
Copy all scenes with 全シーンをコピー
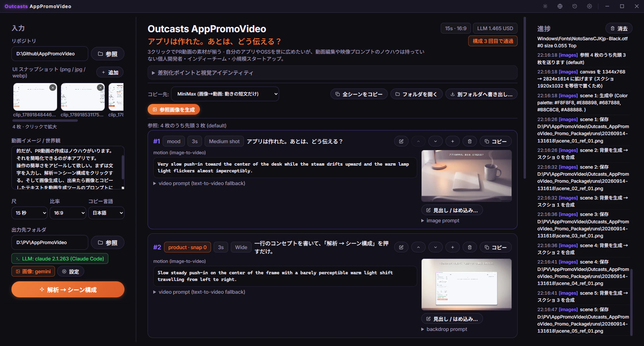point(359,94)
